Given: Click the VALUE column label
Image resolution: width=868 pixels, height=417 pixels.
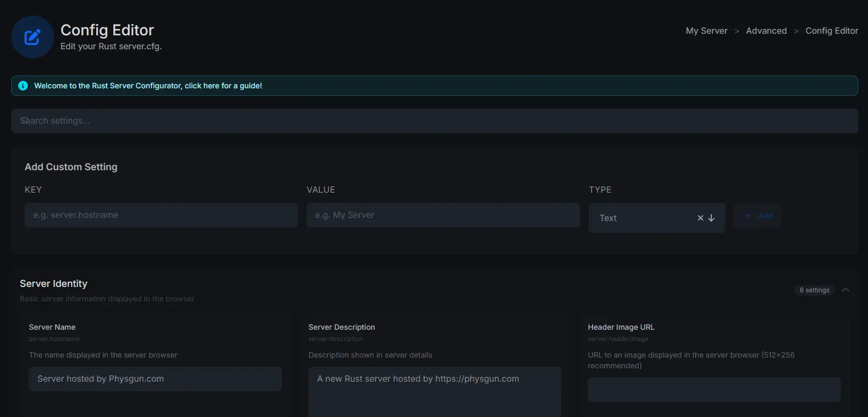Looking at the screenshot, I should (321, 189).
